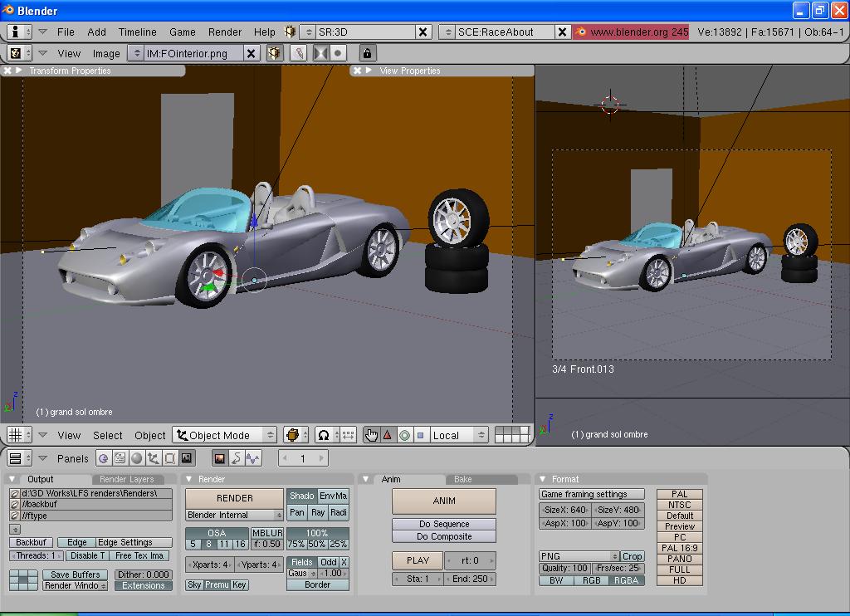Toggle Do Sequence option
Screen dimensions: 850x616
click(x=443, y=524)
